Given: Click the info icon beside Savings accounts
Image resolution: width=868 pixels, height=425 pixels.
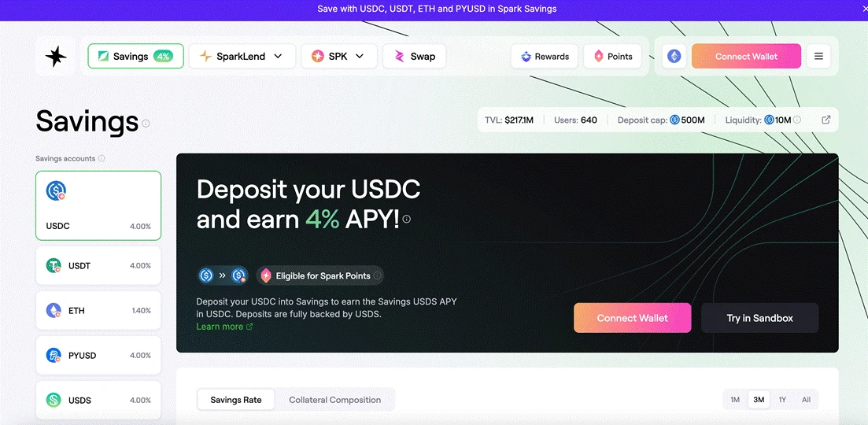Looking at the screenshot, I should [x=102, y=159].
